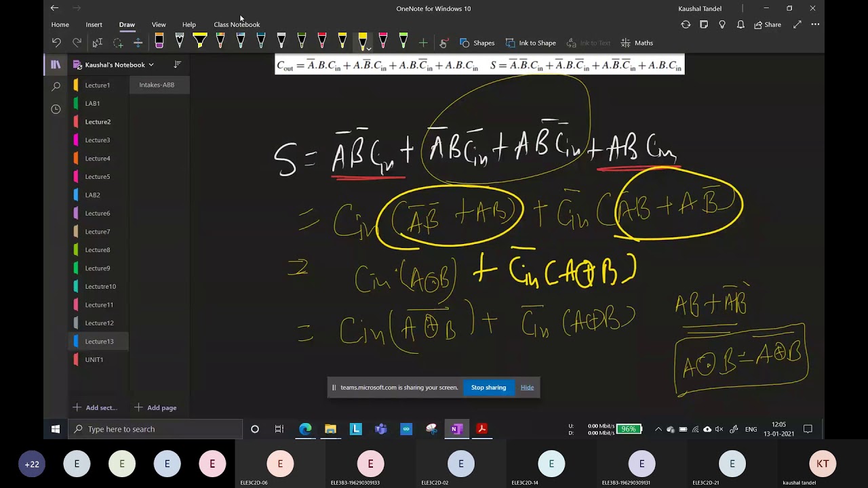
Task: Open Action Center notification icon
Action: pos(808,429)
